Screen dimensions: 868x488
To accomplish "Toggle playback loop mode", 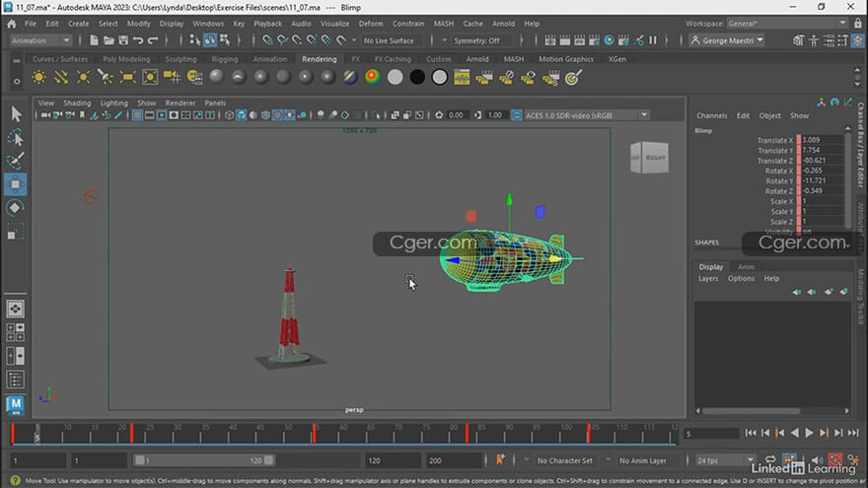I will (770, 459).
